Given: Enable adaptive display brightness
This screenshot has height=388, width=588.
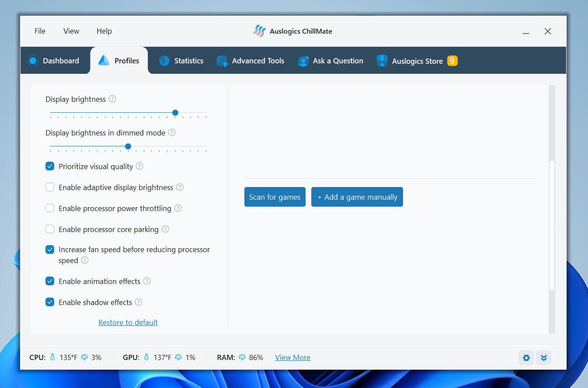Looking at the screenshot, I should pyautogui.click(x=50, y=187).
